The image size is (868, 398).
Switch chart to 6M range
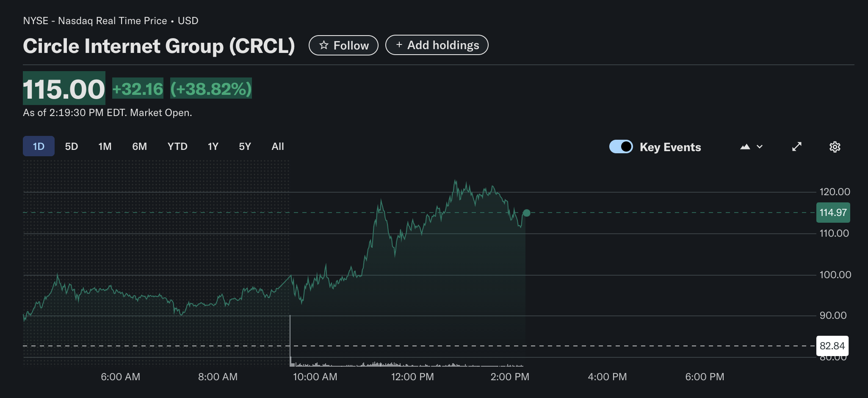139,146
